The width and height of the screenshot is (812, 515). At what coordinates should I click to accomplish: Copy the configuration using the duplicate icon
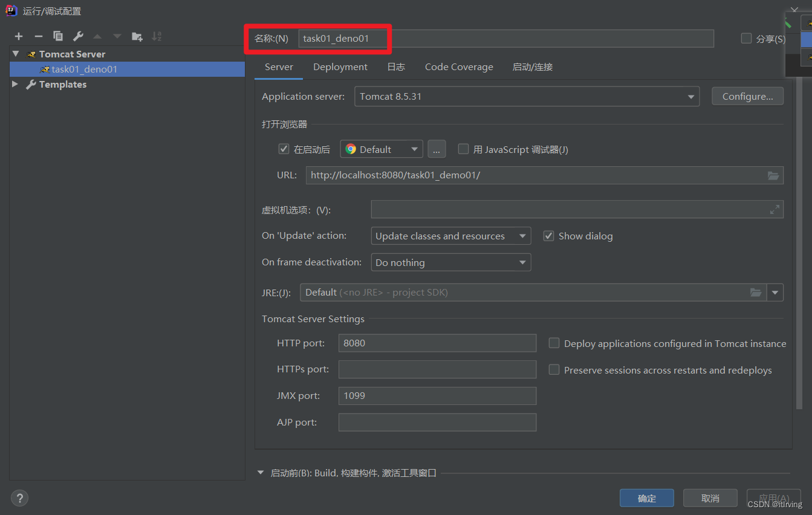(58, 36)
